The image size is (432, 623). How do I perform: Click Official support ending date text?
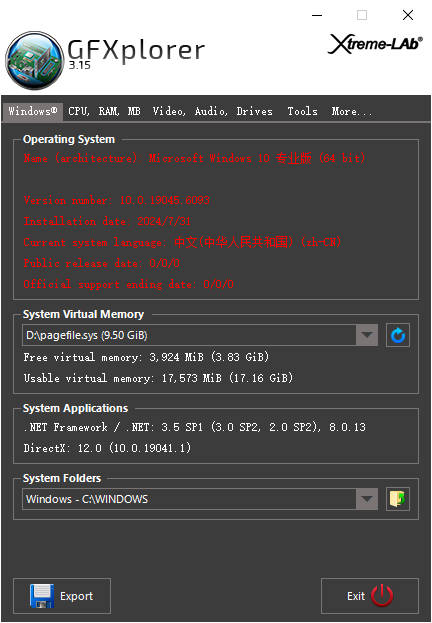click(x=128, y=284)
